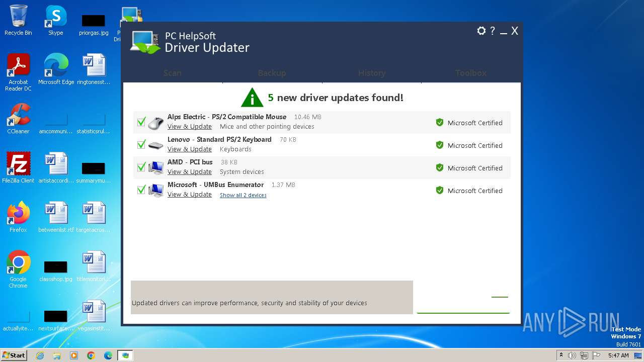Open Driver Updater settings gear
Screen dimensions: 644x362
coord(481,31)
